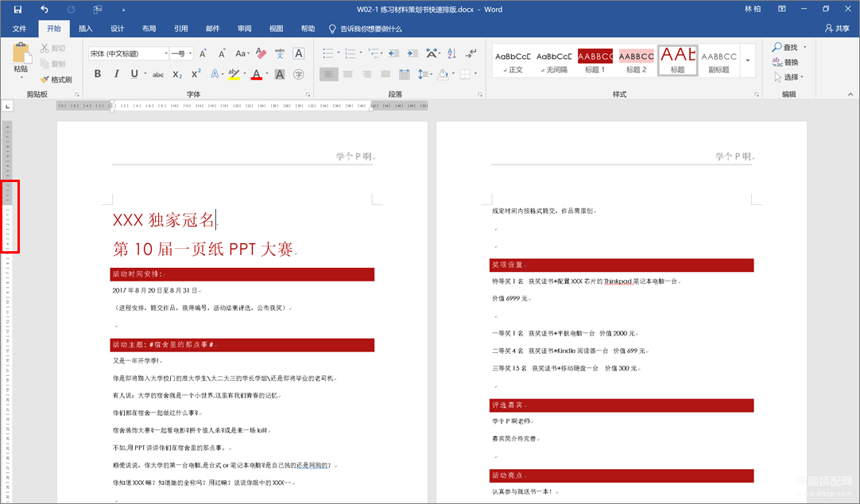
Task: Open the 选择 (Select) editing button
Action: tap(788, 77)
